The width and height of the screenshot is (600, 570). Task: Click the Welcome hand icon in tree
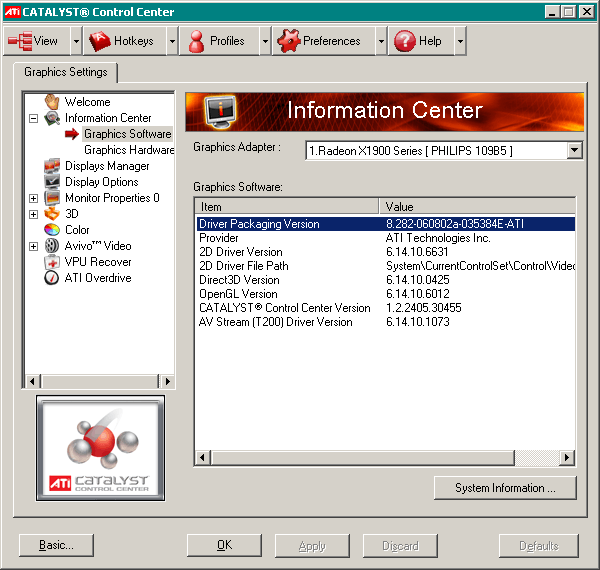[x=52, y=102]
